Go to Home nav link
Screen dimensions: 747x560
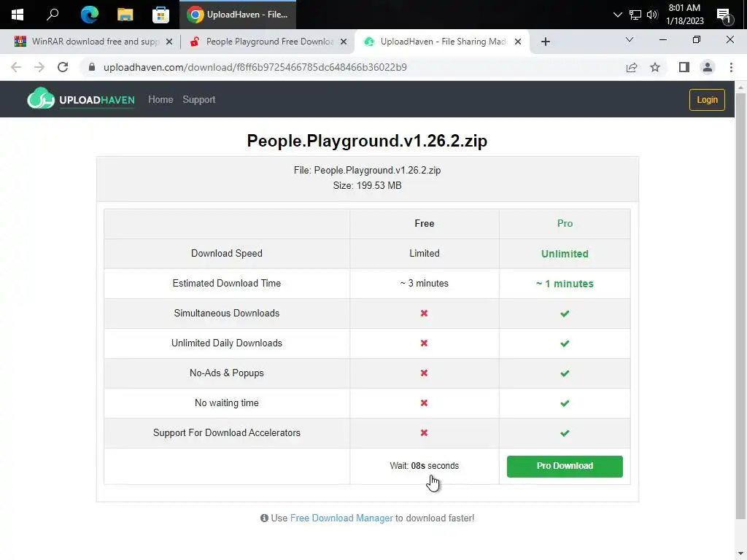click(x=160, y=99)
